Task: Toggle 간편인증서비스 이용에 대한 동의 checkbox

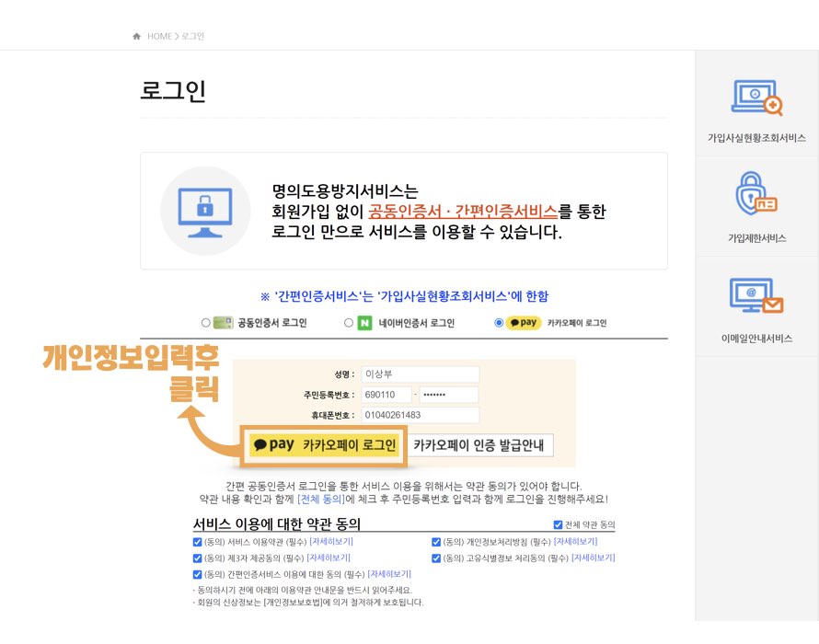Action: 198,574
